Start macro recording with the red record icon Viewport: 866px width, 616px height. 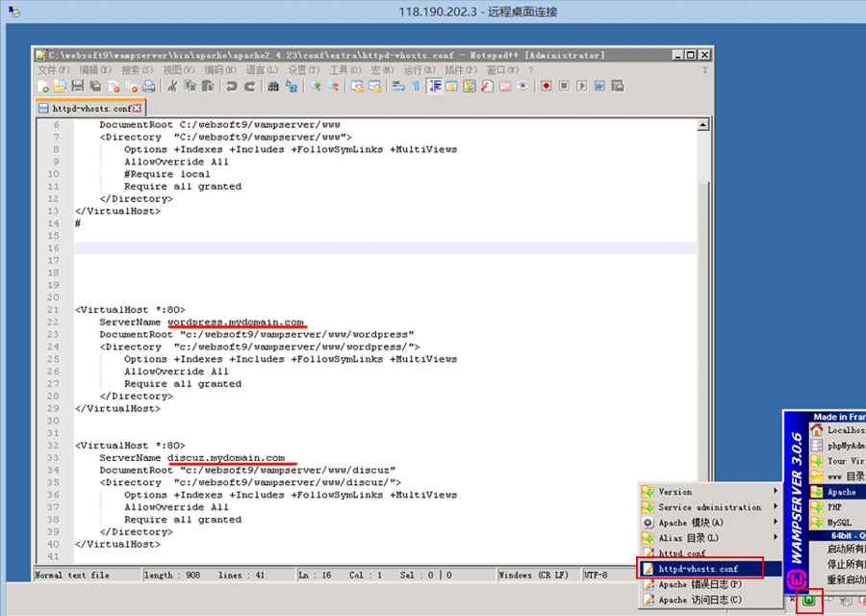pos(546,87)
